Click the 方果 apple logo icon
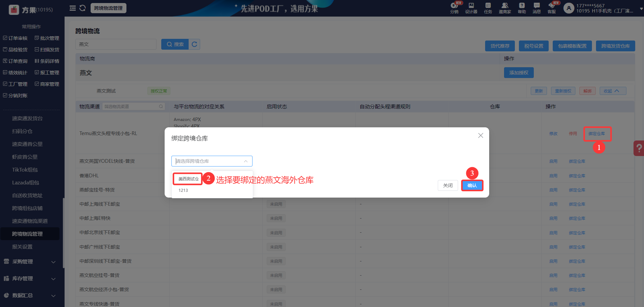The image size is (644, 307). (14, 10)
